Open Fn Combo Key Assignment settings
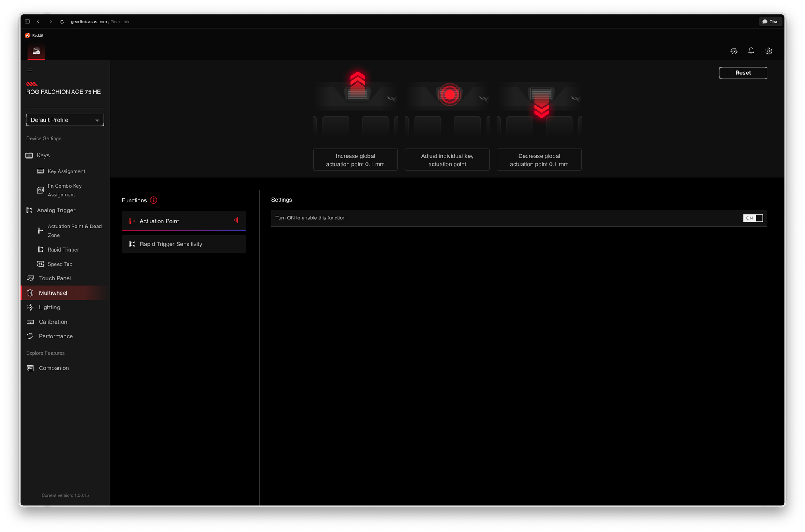This screenshot has width=805, height=532. [x=64, y=190]
